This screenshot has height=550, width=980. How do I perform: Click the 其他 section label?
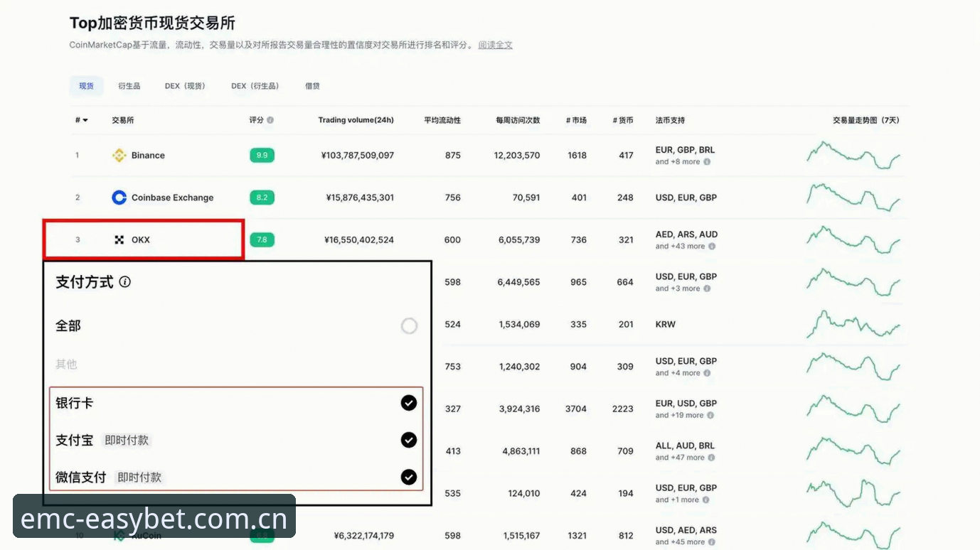pyautogui.click(x=66, y=365)
